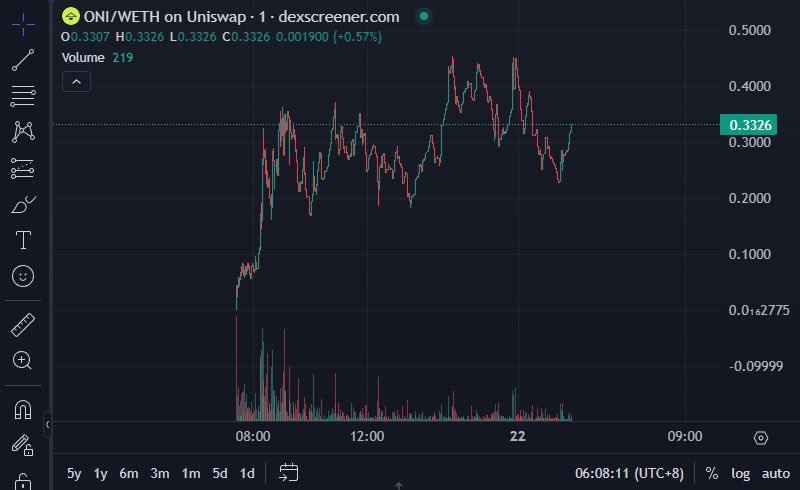Collapse the drawing toolbar side handle
This screenshot has width=800, height=490.
(47, 424)
